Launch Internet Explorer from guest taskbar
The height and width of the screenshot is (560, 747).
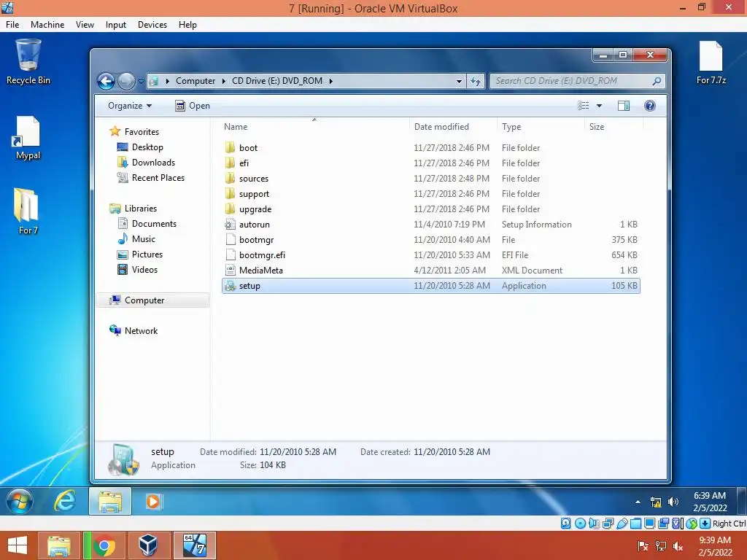click(x=65, y=502)
